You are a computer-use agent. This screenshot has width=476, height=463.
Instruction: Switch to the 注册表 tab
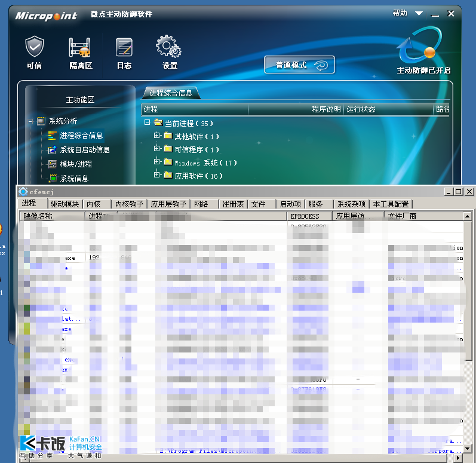coord(233,204)
